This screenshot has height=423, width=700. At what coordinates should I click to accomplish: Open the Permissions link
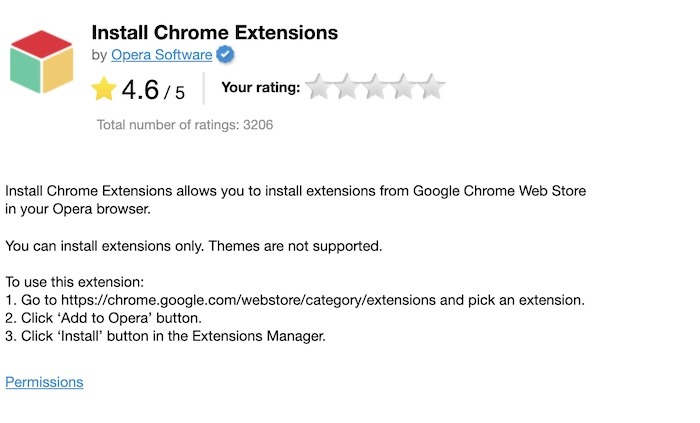pyautogui.click(x=44, y=382)
